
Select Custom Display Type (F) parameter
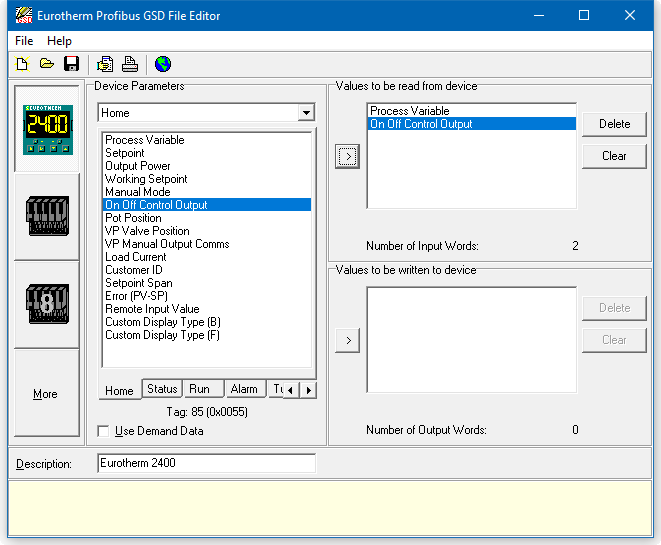[207, 335]
